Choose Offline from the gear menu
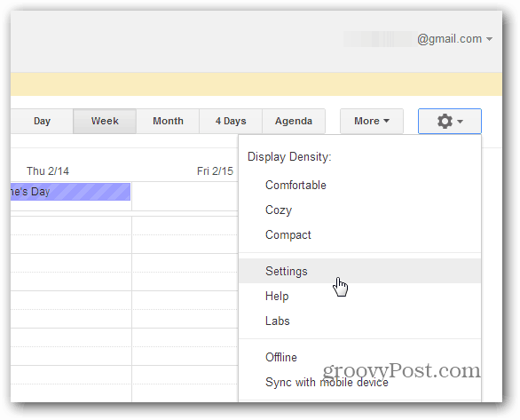Screen dimensions: 520x420 (x=359, y=357)
